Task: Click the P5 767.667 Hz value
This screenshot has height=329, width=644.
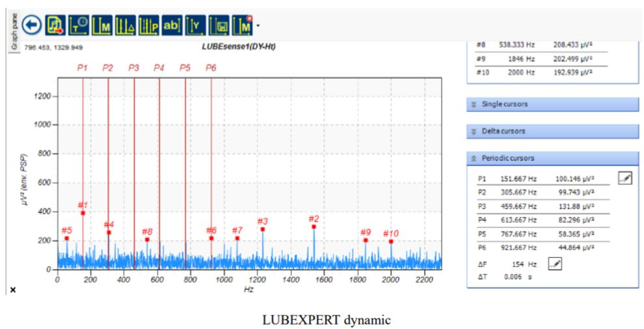Action: pyautogui.click(x=518, y=234)
